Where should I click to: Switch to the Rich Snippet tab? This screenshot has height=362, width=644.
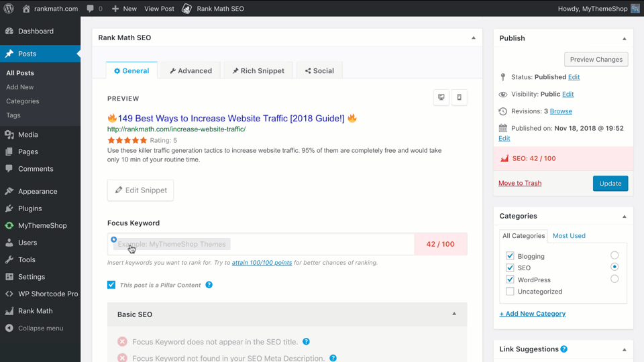[258, 70]
